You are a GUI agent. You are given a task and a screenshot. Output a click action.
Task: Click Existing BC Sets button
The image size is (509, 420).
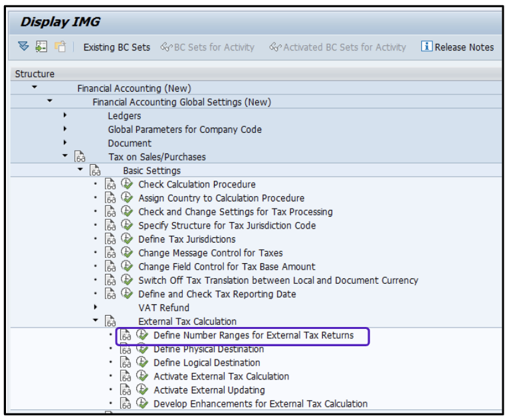[x=116, y=47]
